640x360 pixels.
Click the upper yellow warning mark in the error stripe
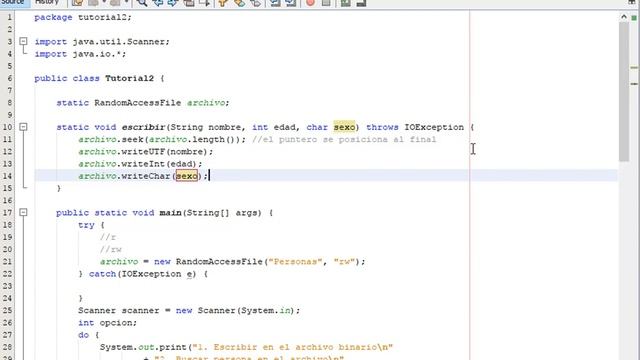[x=634, y=67]
